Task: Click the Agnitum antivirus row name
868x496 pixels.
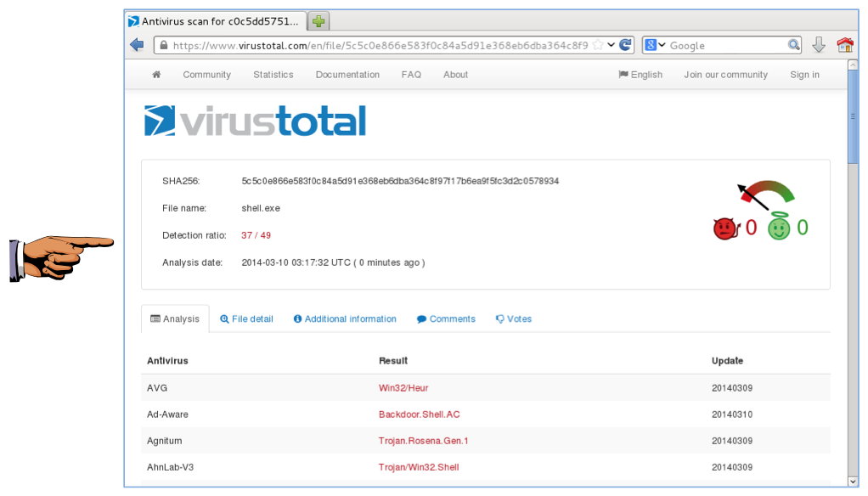Action: tap(165, 441)
